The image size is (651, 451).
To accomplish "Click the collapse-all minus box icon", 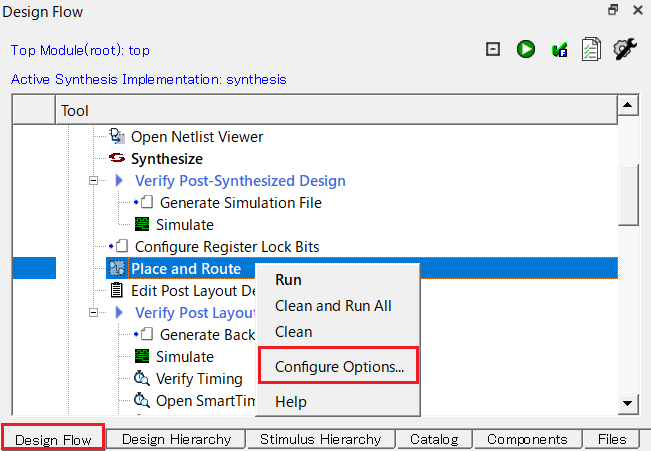I will [493, 49].
